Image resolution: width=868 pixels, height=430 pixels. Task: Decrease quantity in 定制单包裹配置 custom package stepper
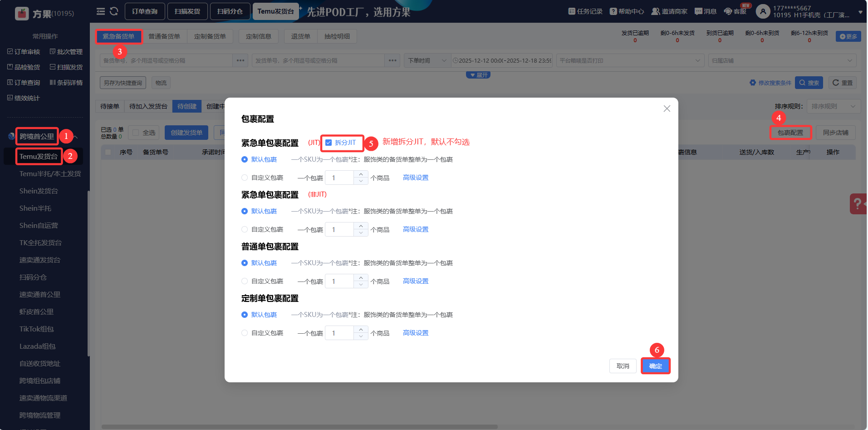tap(361, 336)
